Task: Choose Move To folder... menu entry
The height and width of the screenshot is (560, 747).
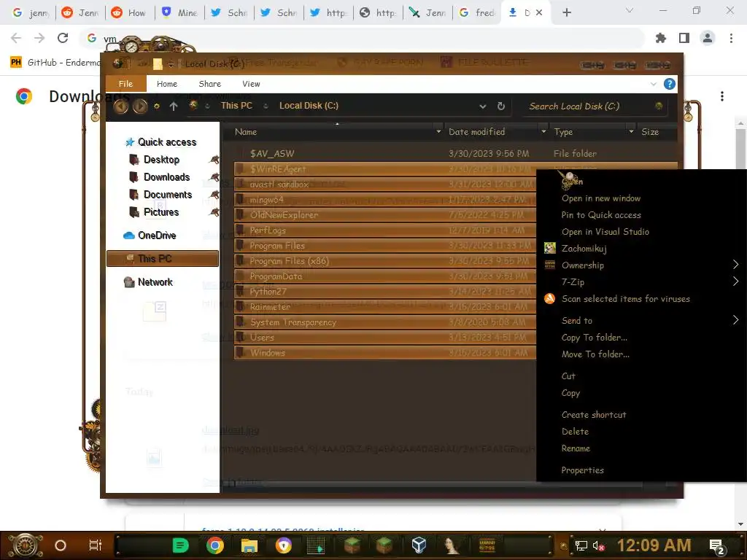Action: pyautogui.click(x=595, y=354)
